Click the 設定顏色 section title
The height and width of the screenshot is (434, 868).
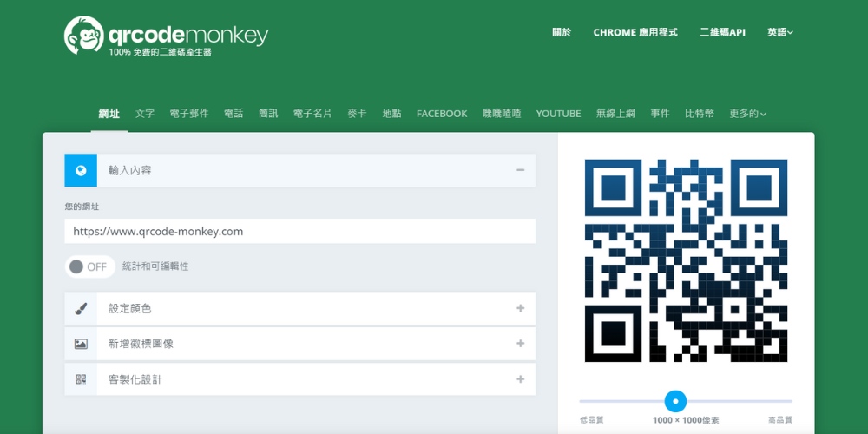click(129, 308)
